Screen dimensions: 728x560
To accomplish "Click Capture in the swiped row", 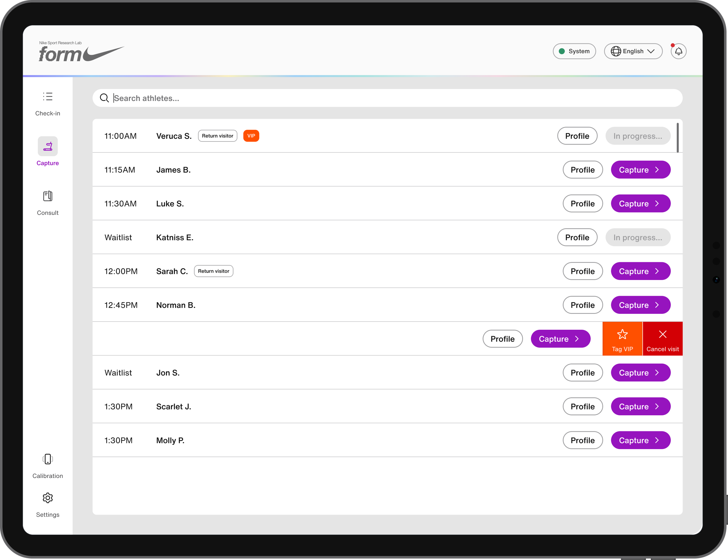I will [x=560, y=339].
